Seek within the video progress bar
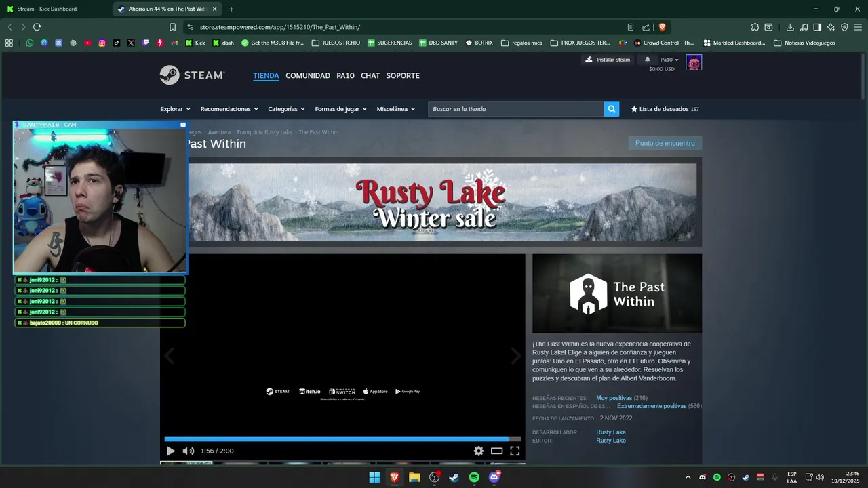868x488 pixels. tap(342, 439)
